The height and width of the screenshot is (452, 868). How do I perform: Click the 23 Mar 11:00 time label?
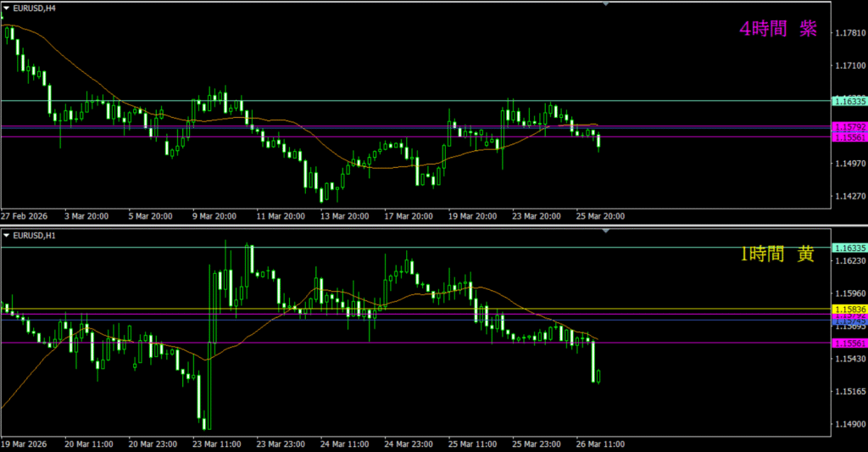click(x=217, y=444)
